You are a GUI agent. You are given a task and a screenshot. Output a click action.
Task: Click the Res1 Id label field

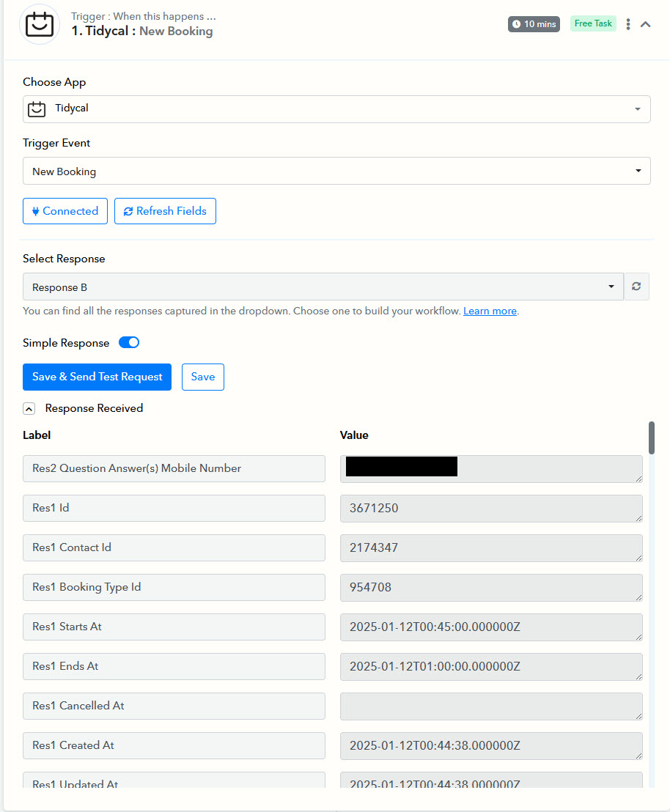[x=174, y=508]
